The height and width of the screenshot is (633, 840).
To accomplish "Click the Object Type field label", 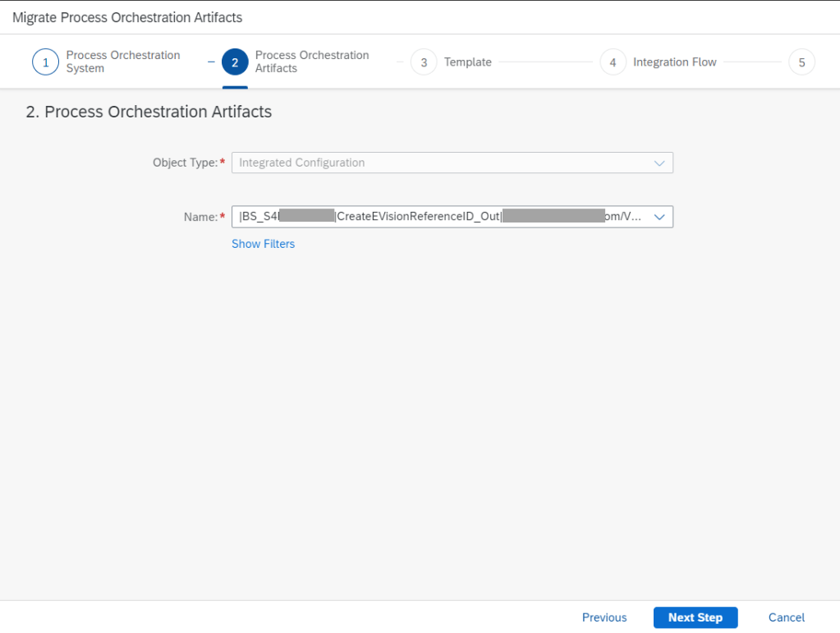I will coord(185,163).
